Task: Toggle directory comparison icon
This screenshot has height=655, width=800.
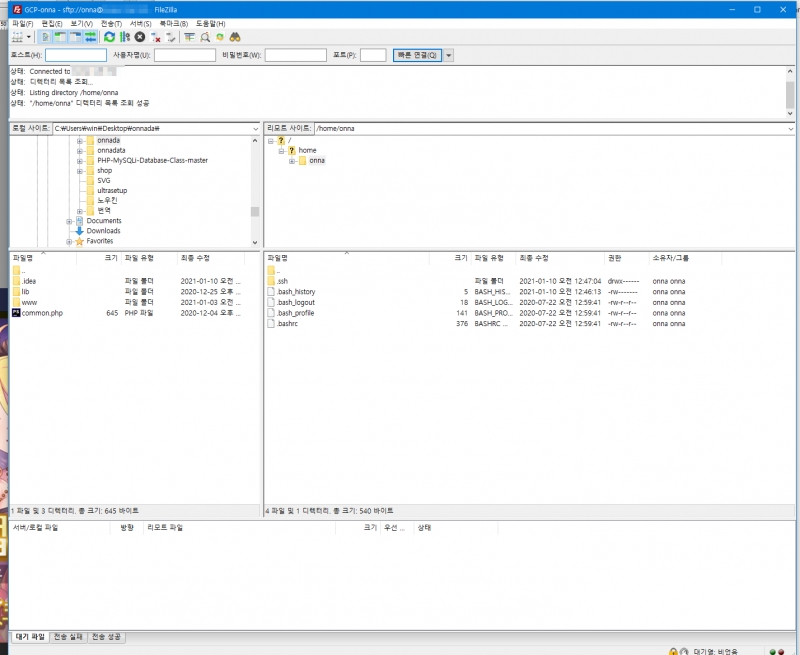Action: (x=205, y=37)
